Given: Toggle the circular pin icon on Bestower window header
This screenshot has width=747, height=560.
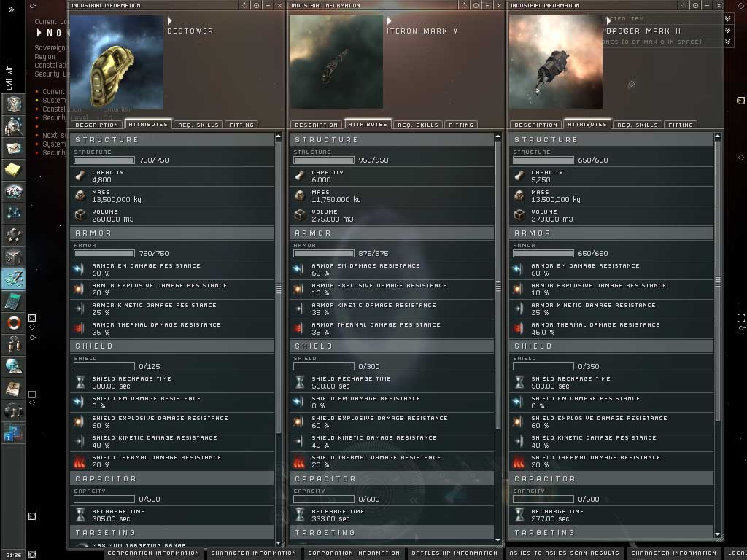Looking at the screenshot, I should tap(256, 5).
